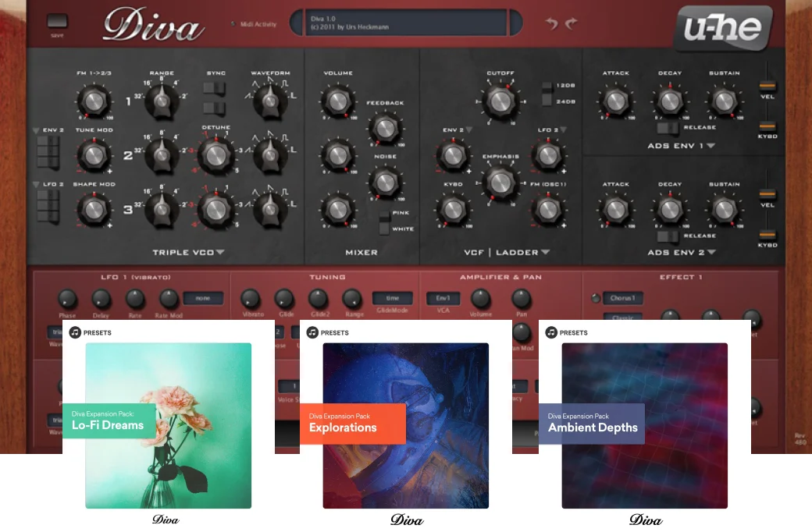The height and width of the screenshot is (532, 812).
Task: Open the Lo-Fi Dreams expansion pack
Action: 166,425
